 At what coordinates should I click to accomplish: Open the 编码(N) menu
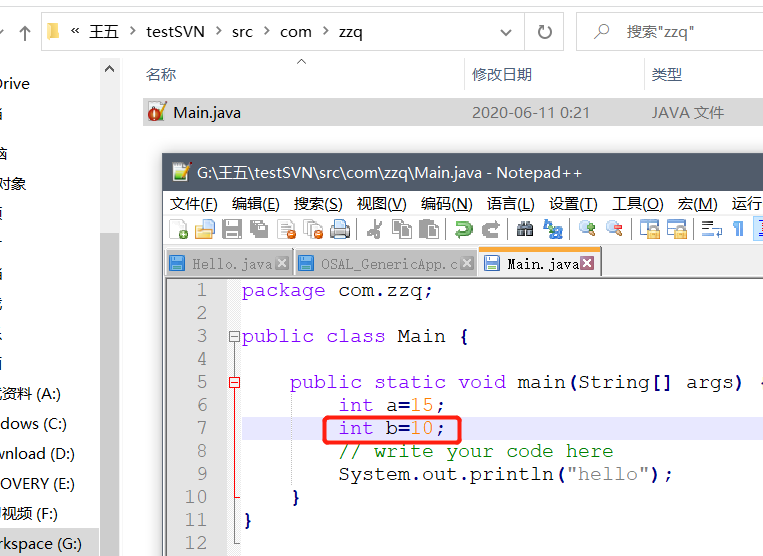(447, 204)
